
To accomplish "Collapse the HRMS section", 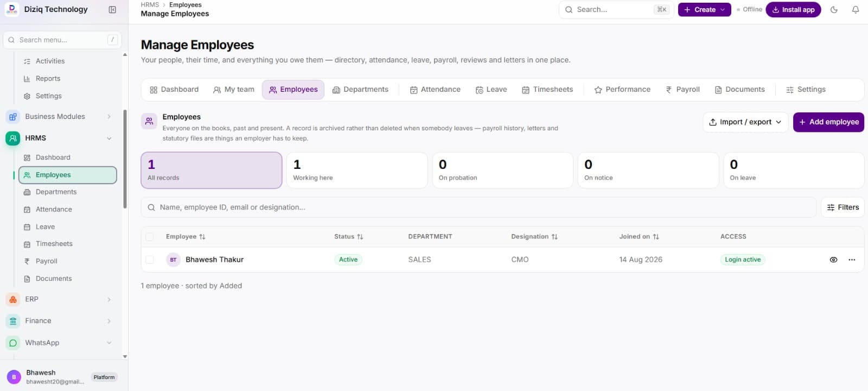I will click(109, 138).
